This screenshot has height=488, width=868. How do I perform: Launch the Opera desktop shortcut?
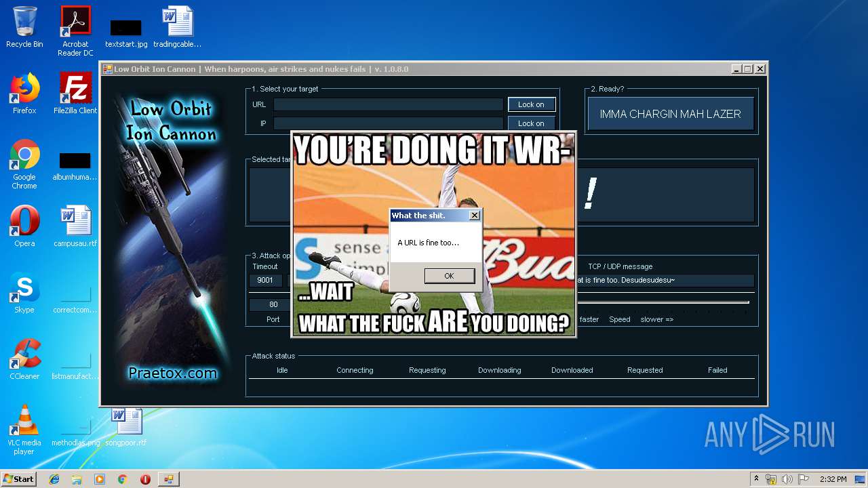pos(24,226)
